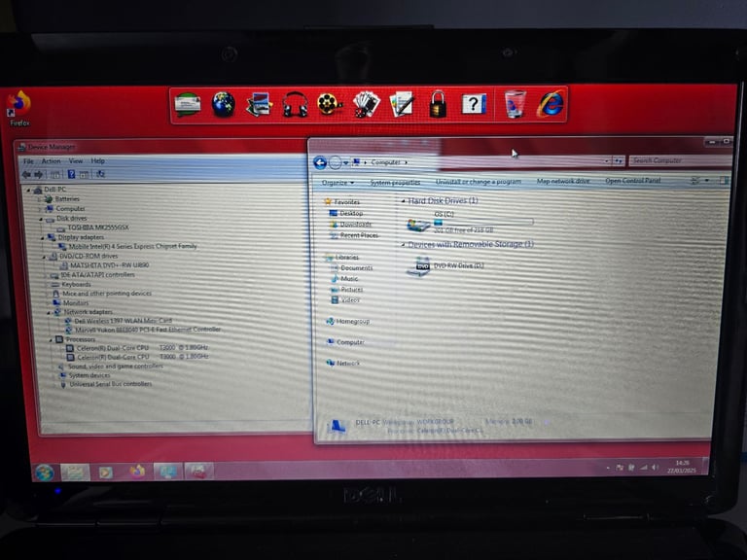This screenshot has width=747, height=560.
Task: Launch the playing cards games icon
Action: (366, 104)
